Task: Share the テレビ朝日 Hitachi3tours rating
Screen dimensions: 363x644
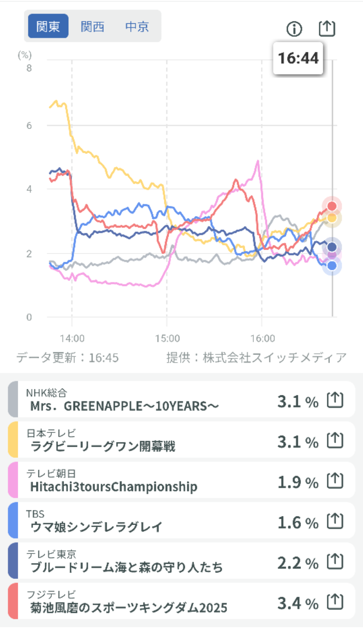Action: pos(336,481)
